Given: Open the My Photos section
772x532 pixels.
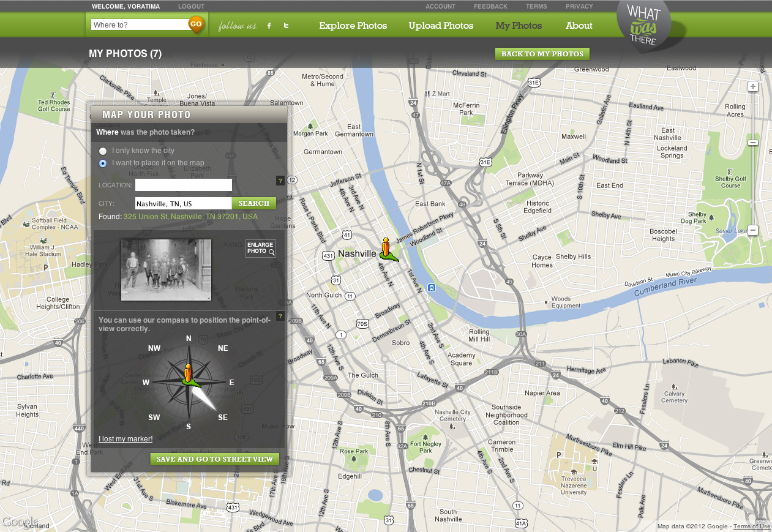Looking at the screenshot, I should point(519,26).
